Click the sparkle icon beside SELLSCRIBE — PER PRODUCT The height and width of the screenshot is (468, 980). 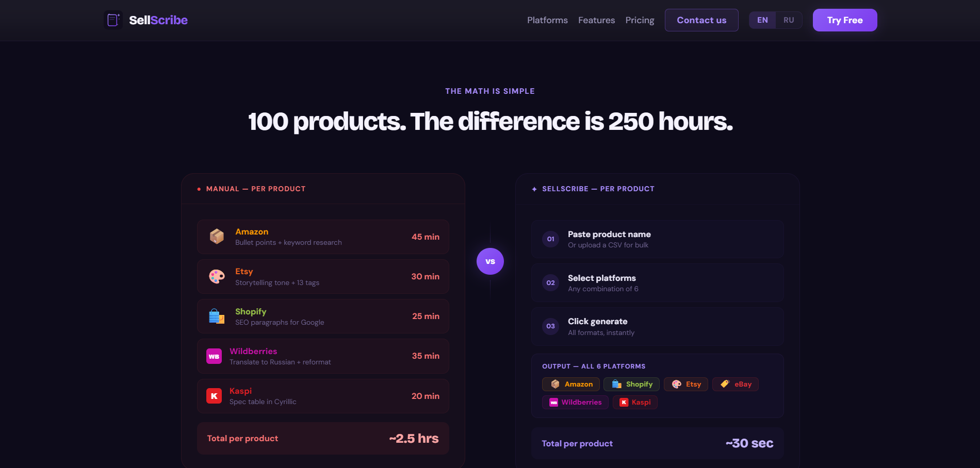[534, 189]
